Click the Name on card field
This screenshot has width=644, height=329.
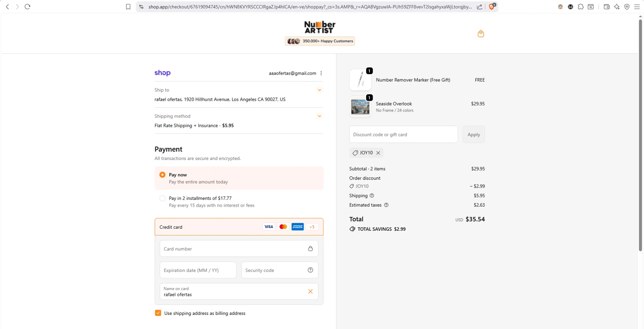pyautogui.click(x=239, y=292)
